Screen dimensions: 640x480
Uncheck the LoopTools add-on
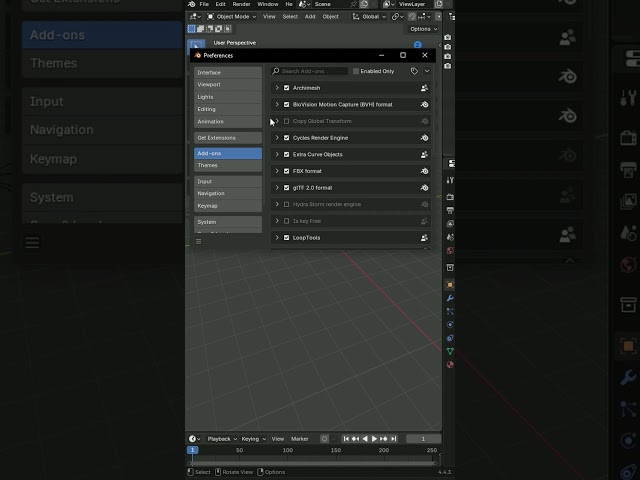287,238
